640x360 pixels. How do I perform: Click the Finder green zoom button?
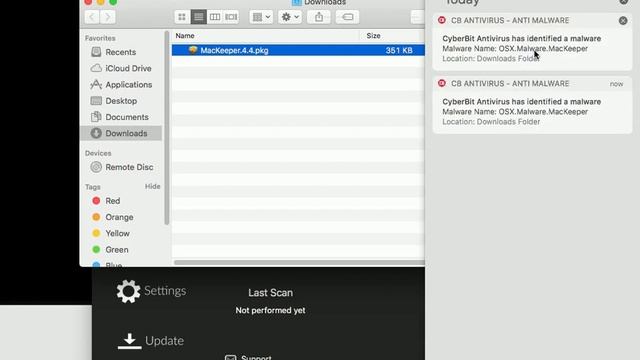[x=113, y=2]
